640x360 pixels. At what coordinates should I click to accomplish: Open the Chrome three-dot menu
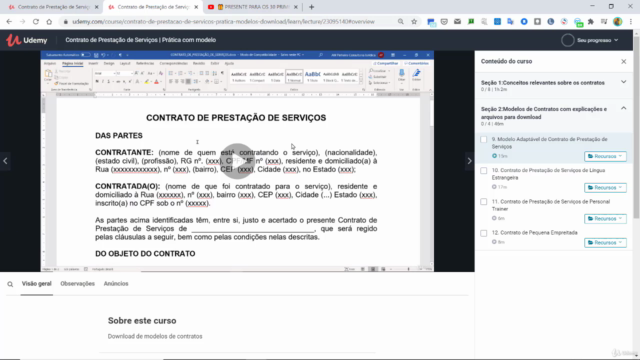tap(631, 22)
